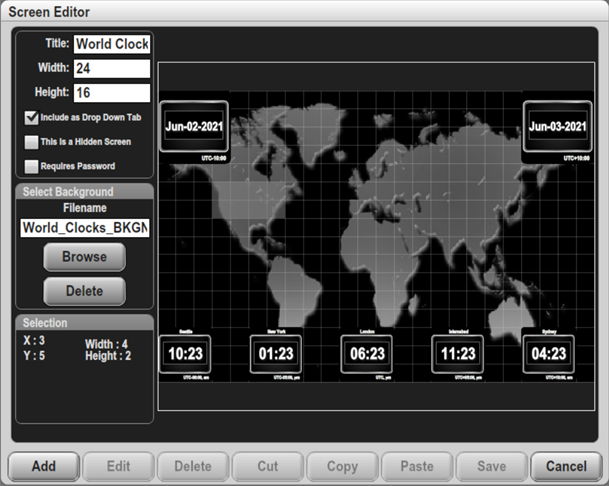Click the Width input field
The width and height of the screenshot is (609, 486).
click(x=111, y=69)
